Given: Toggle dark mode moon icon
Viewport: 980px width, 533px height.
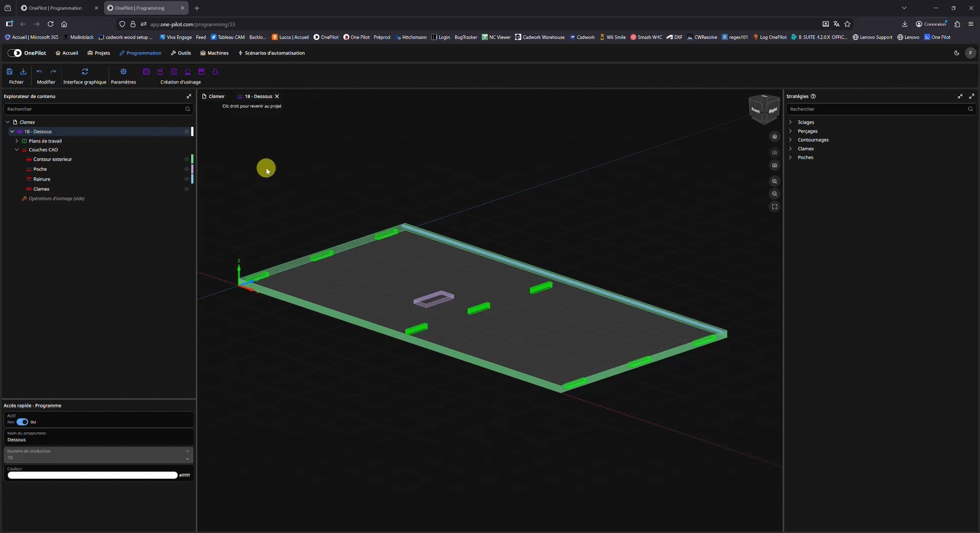Looking at the screenshot, I should [956, 53].
